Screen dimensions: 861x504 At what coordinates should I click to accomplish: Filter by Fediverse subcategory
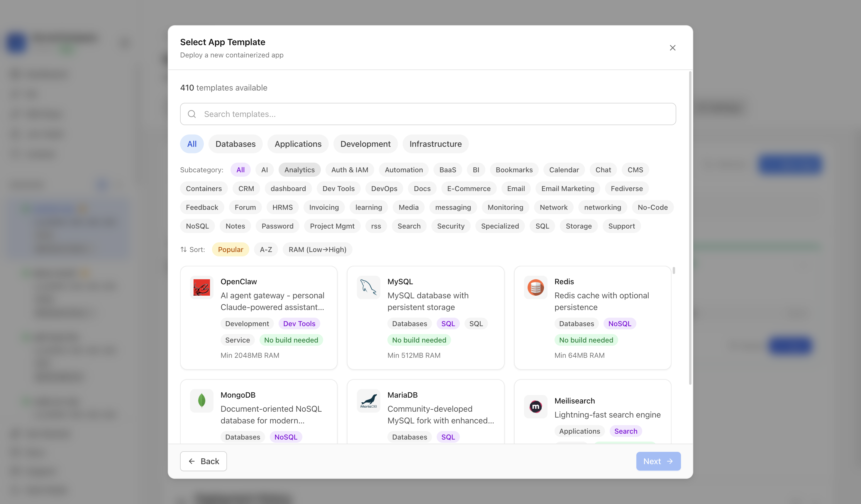point(627,188)
